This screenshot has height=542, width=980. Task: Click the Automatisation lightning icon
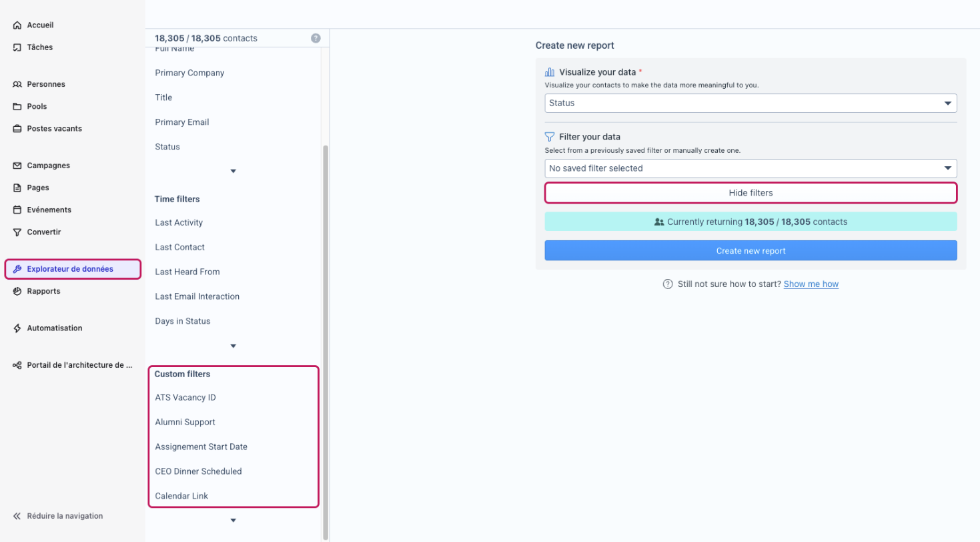tap(17, 328)
